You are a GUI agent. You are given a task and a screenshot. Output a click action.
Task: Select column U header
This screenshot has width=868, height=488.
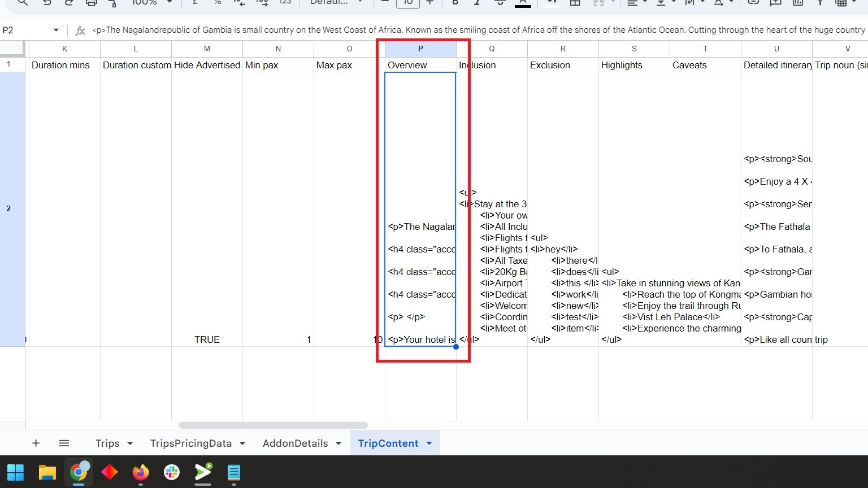point(776,49)
